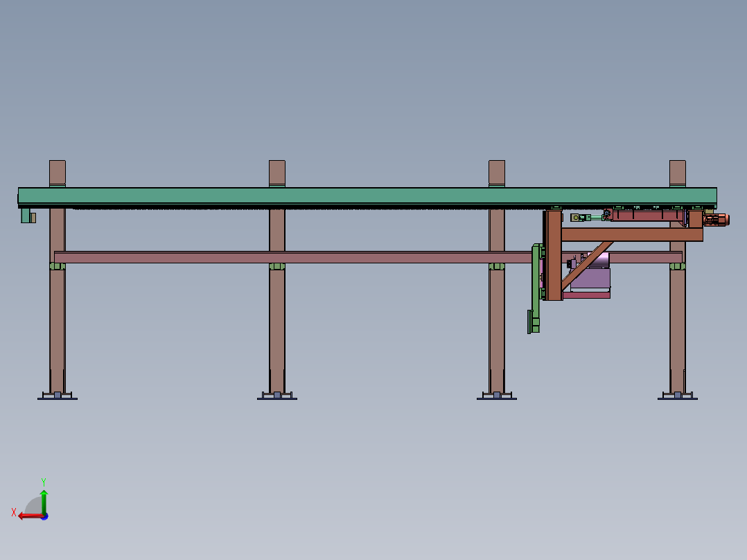The width and height of the screenshot is (747, 560).
Task: Click the green Y axis arrow of triad
Action: (x=44, y=500)
